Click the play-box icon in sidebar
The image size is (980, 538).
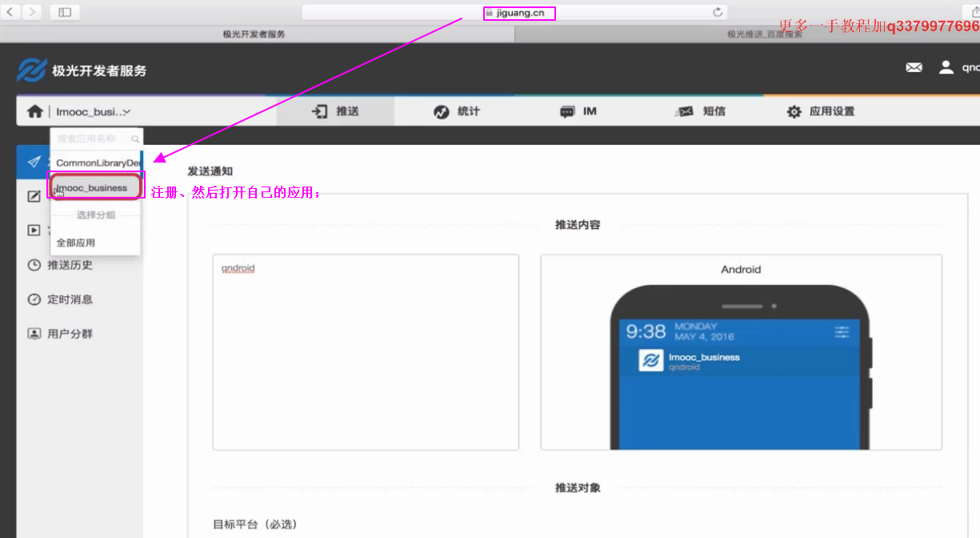coord(34,231)
